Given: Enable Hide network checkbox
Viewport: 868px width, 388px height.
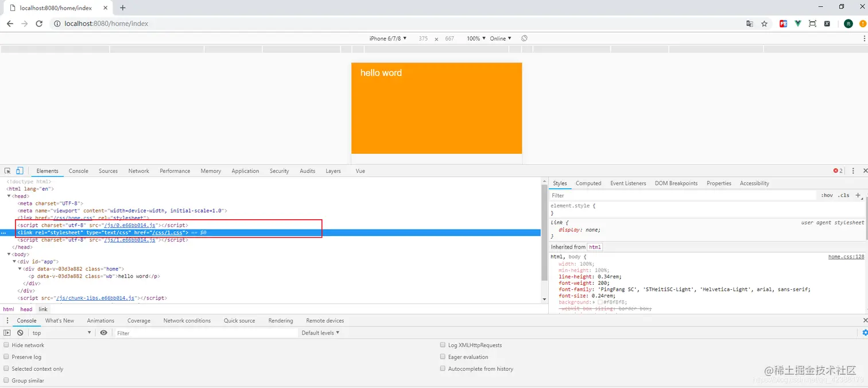Looking at the screenshot, I should tap(6, 345).
